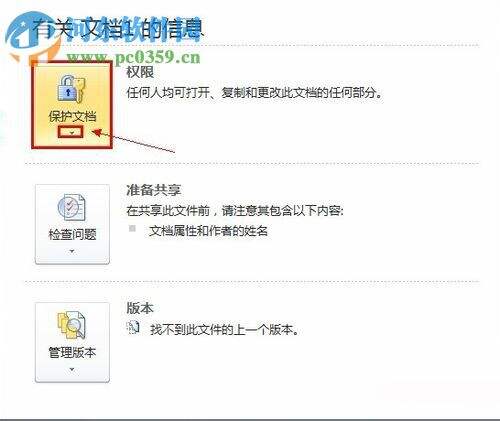Click the 有关文档1的信息 page title

tap(117, 30)
